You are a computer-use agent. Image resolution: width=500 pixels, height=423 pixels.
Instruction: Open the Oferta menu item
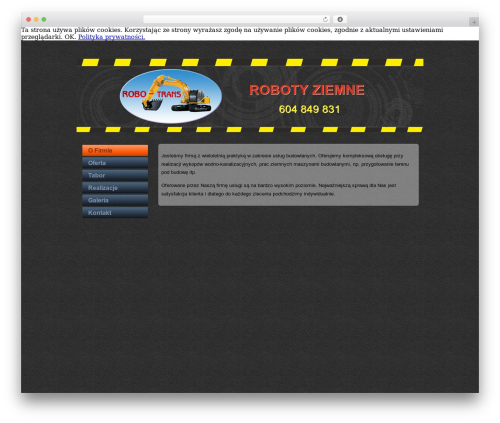coord(115,163)
